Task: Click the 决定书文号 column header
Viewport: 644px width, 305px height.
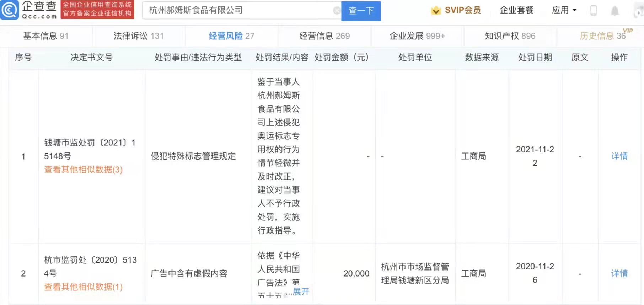Action: coord(91,57)
